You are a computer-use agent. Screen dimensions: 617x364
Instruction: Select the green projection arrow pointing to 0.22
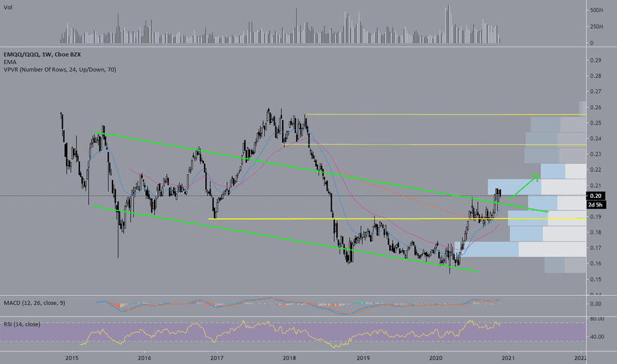[524, 188]
